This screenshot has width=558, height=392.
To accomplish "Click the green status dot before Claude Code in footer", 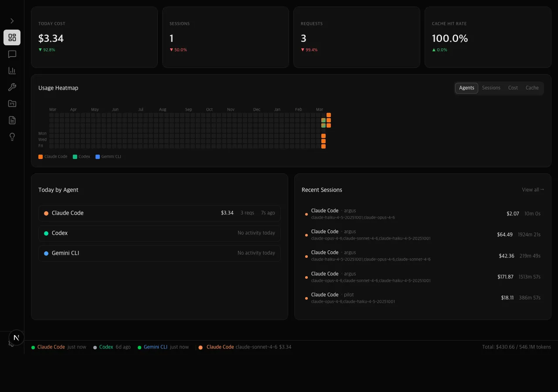I will pos(33,348).
